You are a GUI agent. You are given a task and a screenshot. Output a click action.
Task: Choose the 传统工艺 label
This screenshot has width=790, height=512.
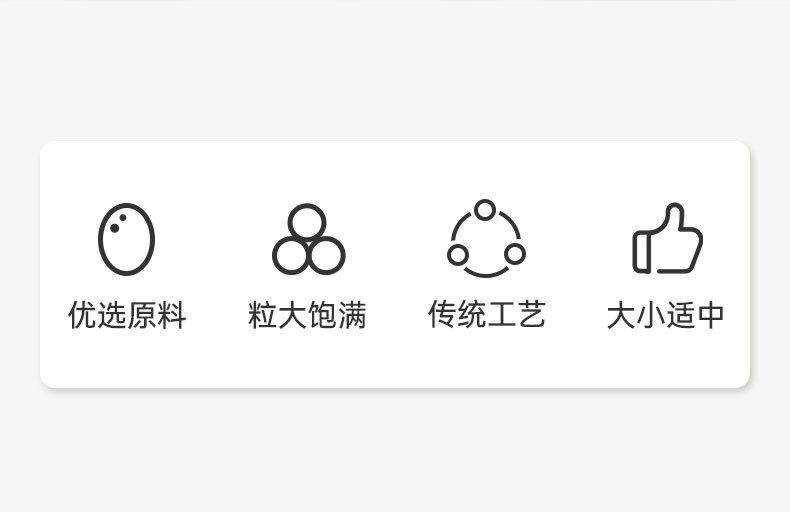[x=487, y=314]
